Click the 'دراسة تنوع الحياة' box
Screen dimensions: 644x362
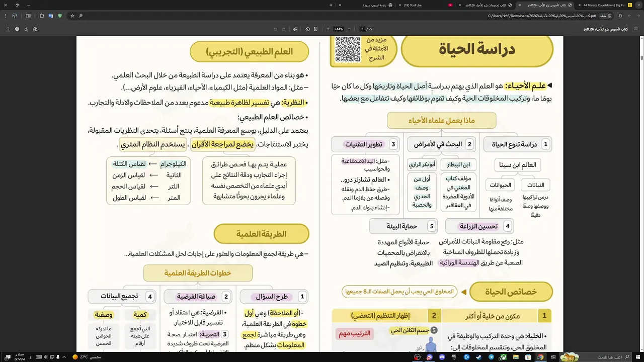pyautogui.click(x=518, y=144)
